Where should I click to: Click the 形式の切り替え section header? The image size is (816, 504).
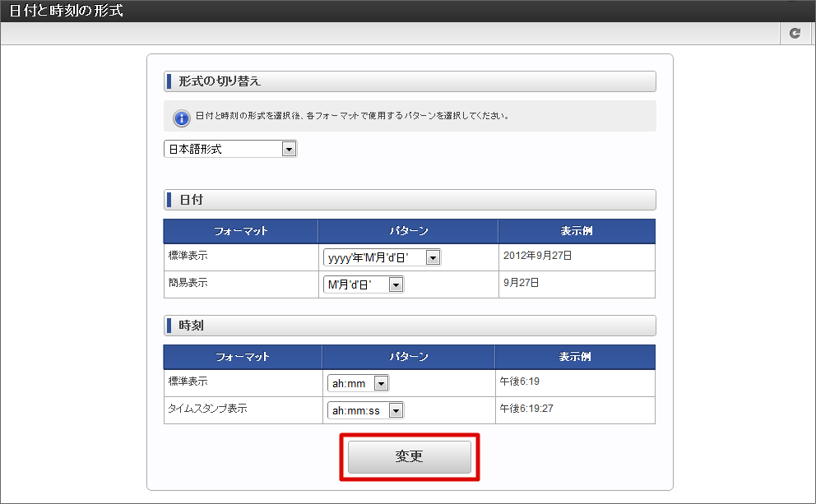click(x=410, y=81)
